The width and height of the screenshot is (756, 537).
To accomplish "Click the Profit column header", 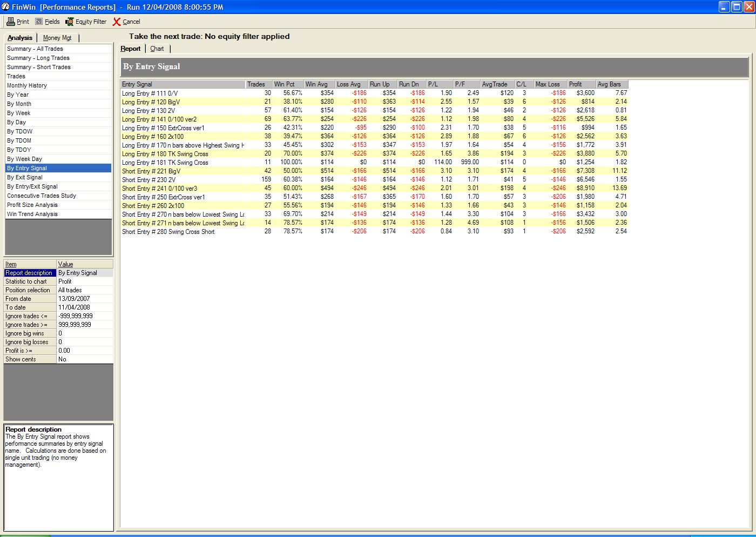I will tap(580, 84).
